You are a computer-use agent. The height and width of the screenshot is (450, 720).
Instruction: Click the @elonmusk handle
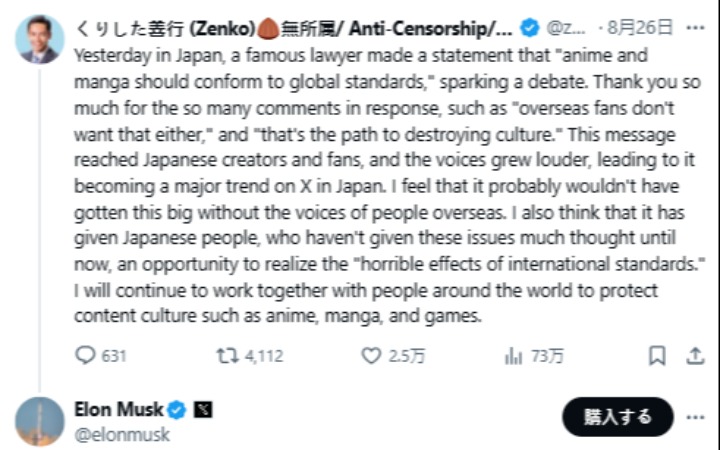[122, 434]
